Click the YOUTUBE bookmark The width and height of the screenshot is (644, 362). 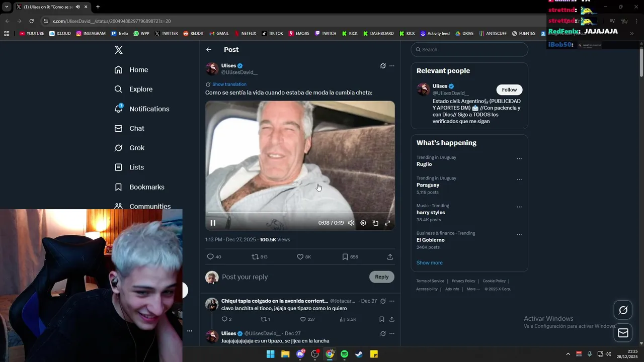(32, 34)
